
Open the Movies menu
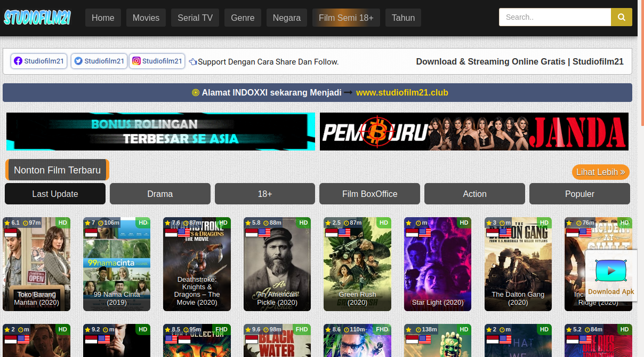(146, 18)
